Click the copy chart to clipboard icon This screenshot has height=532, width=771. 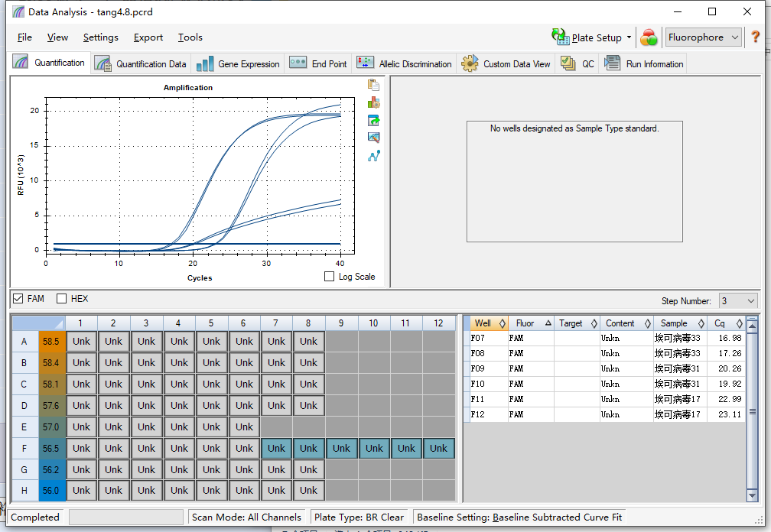374,85
